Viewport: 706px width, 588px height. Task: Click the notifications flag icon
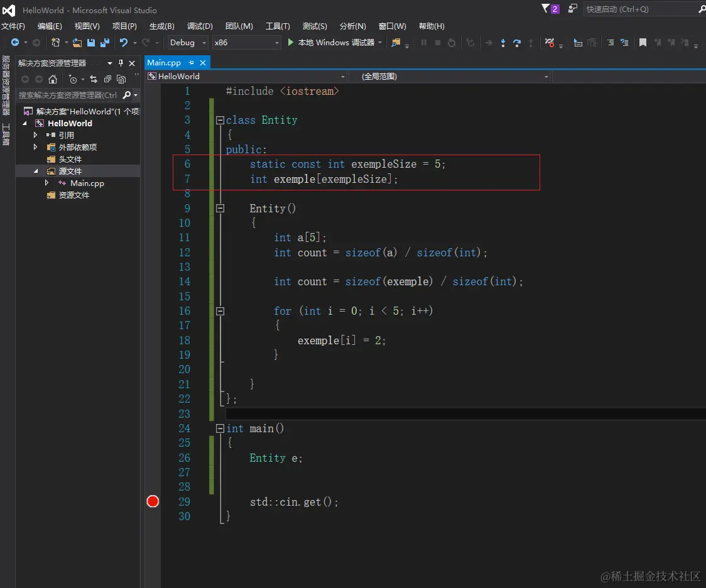(x=550, y=9)
